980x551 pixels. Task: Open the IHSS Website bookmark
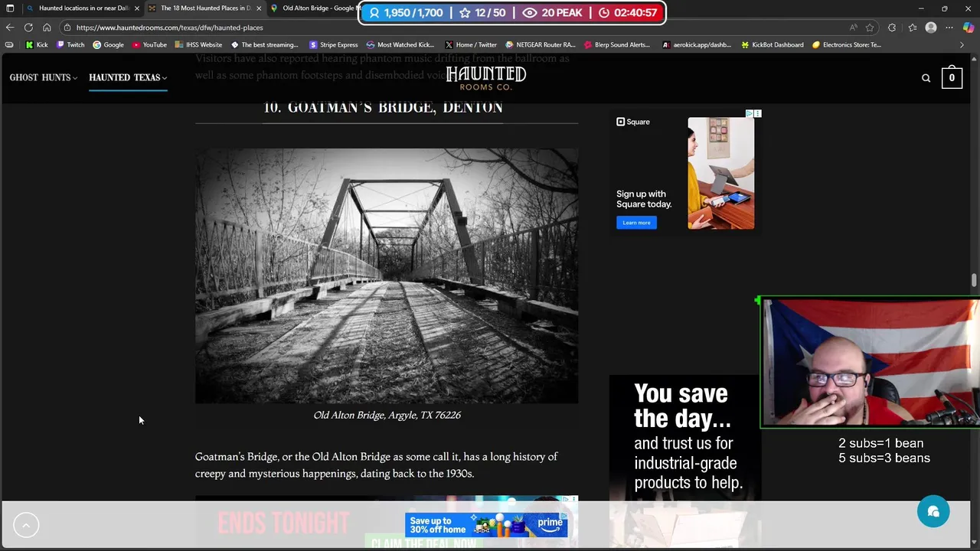pyautogui.click(x=198, y=44)
